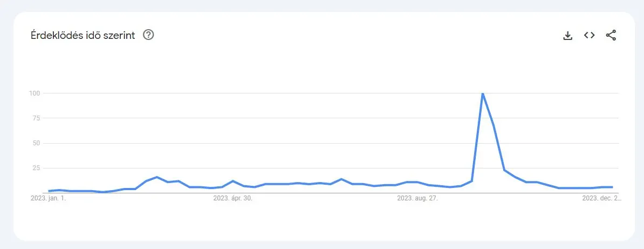Viewport: 644px width, 249px height.
Task: Download the chart data as CSV
Action: tap(567, 36)
